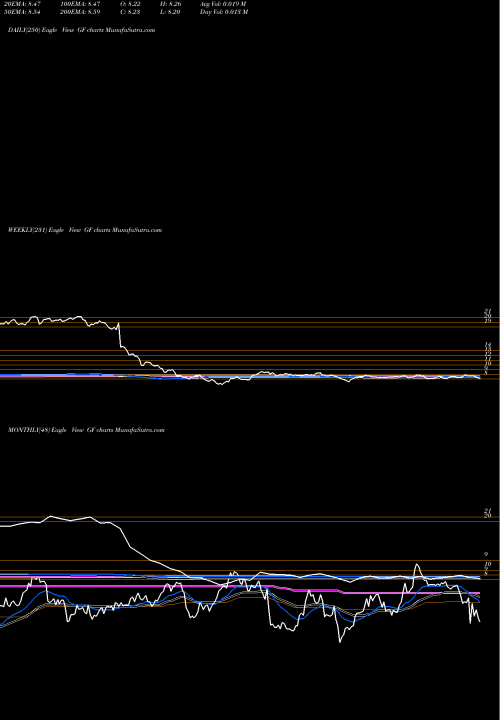Image resolution: width=500 pixels, height=720 pixels.
Task: Click the open price O: 8.22
Action: click(131, 4)
